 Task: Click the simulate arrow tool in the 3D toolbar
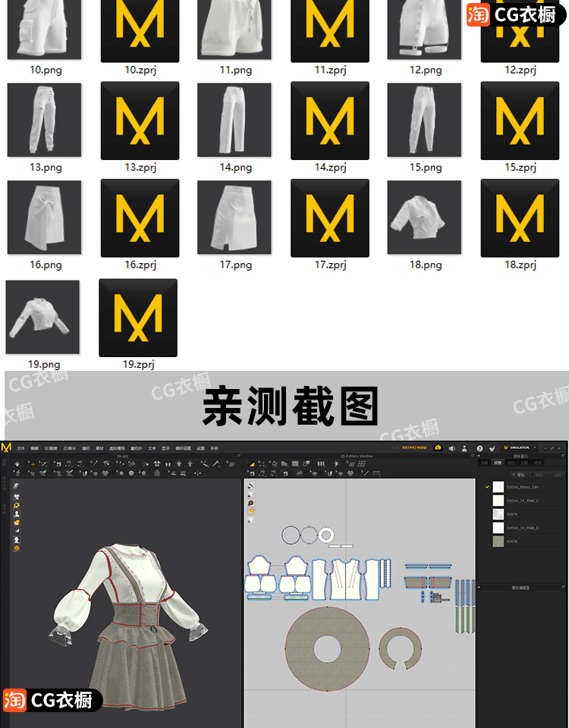pos(18,463)
